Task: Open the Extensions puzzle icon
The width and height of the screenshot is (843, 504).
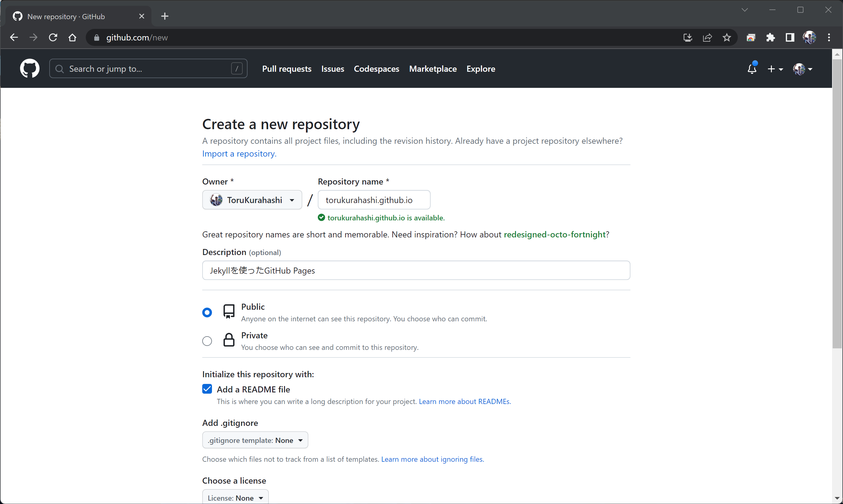Action: click(x=771, y=37)
